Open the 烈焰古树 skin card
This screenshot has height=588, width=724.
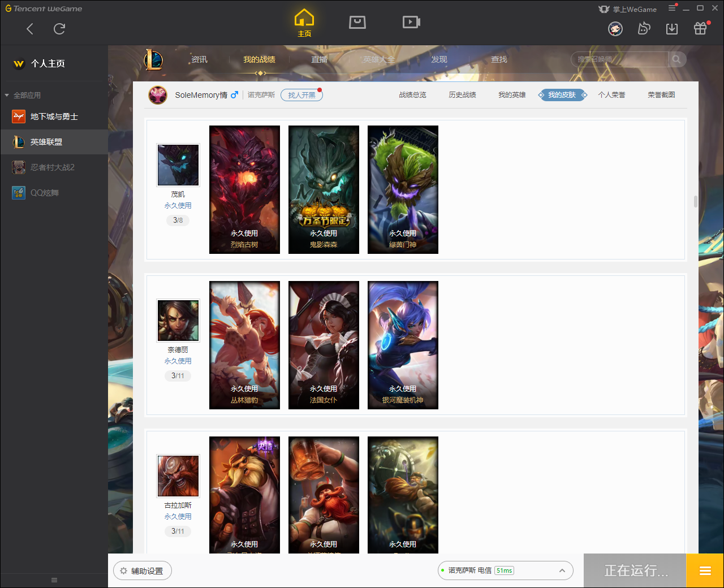244,189
